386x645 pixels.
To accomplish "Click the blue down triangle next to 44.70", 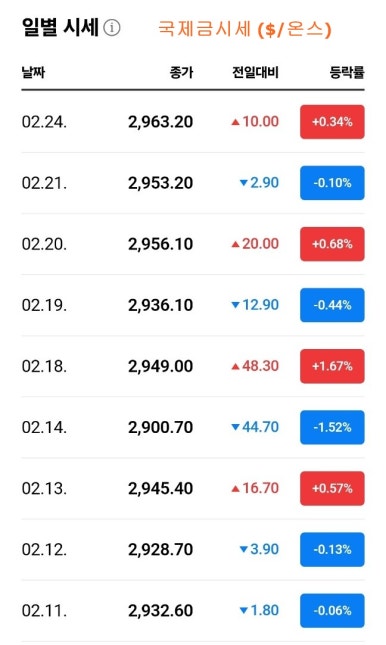I will pyautogui.click(x=235, y=427).
